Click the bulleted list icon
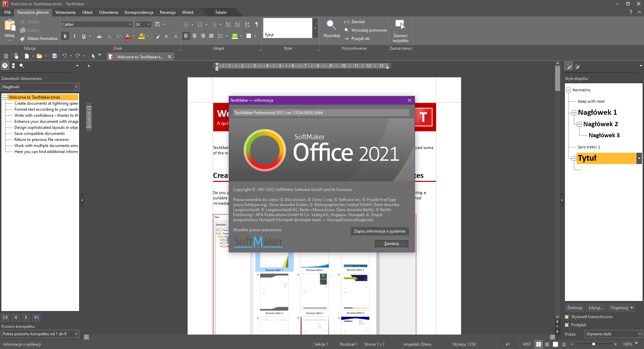This screenshot has height=349, width=644. point(186,24)
